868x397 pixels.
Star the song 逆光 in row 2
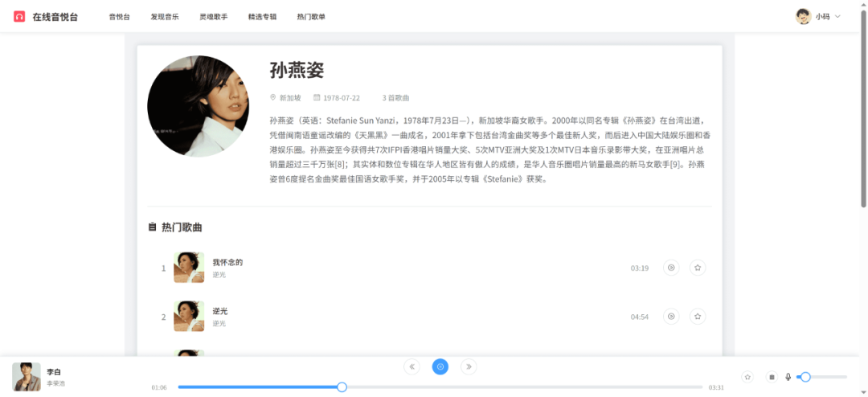coord(698,317)
